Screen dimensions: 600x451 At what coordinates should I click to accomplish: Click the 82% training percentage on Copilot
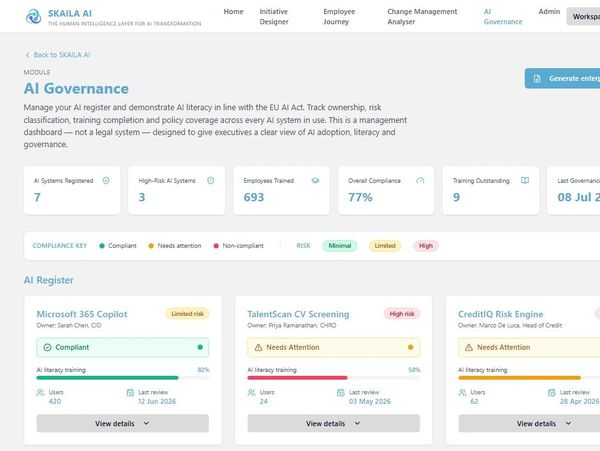[x=203, y=370]
